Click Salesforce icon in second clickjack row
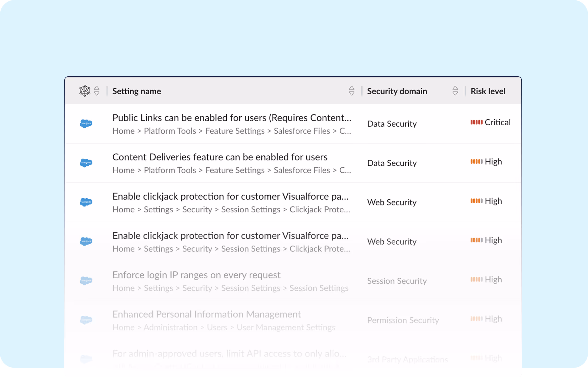Screen dimensions: 588x377 pos(86,241)
